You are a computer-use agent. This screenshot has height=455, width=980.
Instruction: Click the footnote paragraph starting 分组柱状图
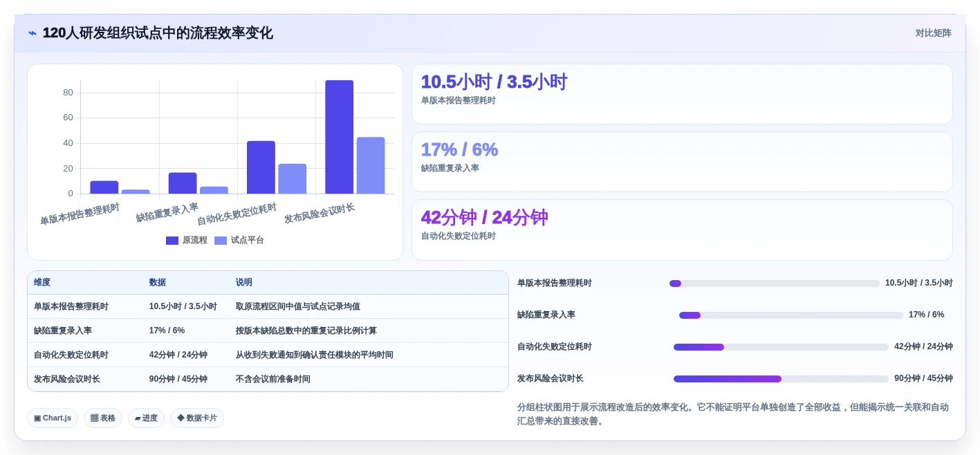733,414
